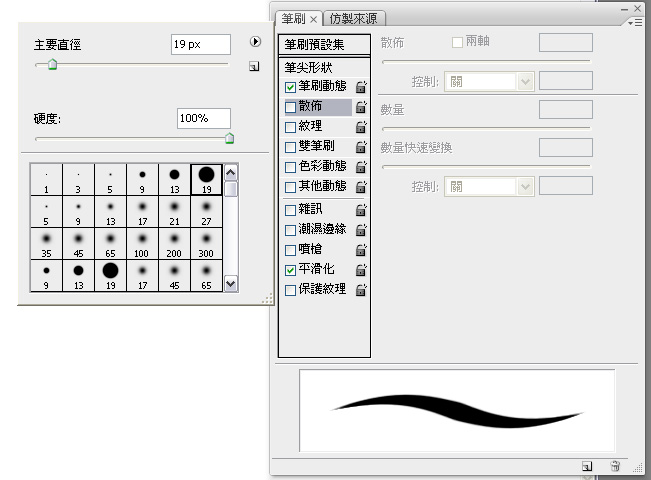This screenshot has height=480, width=651.
Task: Click the lock icon beside 色彩動態
Action: (x=361, y=167)
